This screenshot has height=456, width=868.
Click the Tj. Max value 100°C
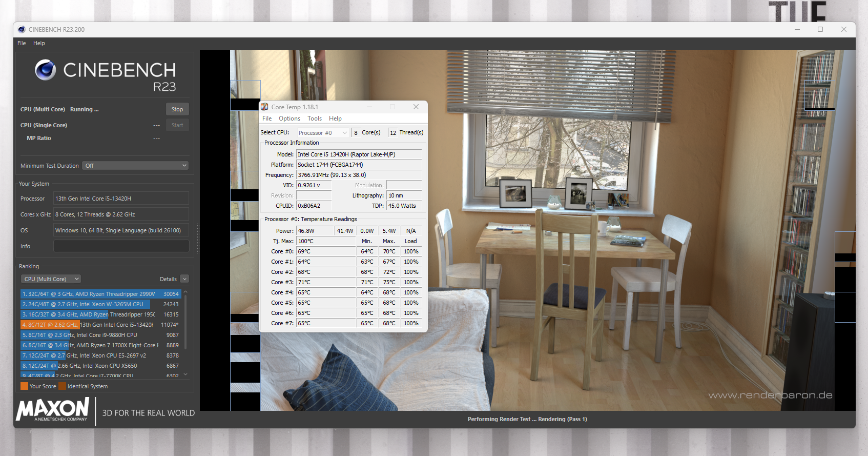(x=325, y=241)
